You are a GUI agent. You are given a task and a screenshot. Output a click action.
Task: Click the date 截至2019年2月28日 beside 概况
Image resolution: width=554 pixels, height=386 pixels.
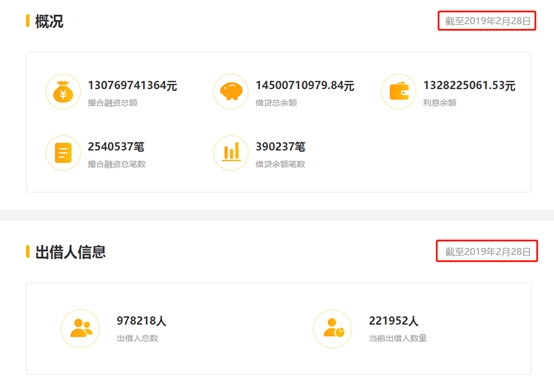coord(488,21)
